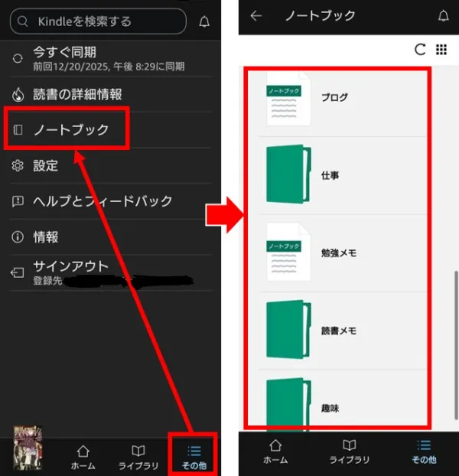Tap the notification bell beside Kindle search
This screenshot has width=459, height=476.
[x=204, y=22]
